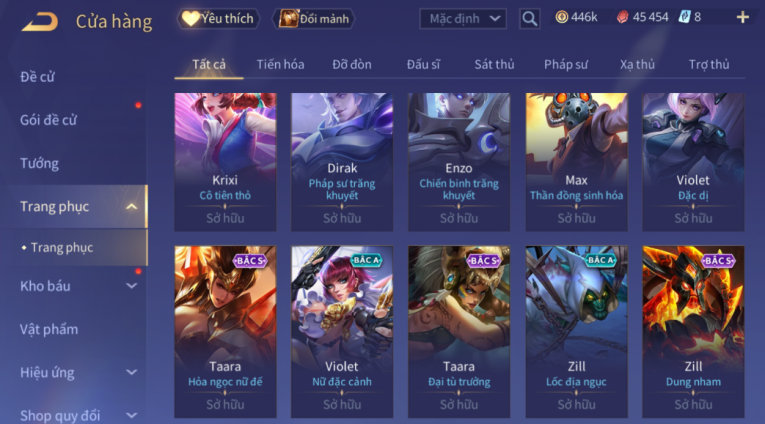765x424 pixels.
Task: Switch to the Pháp sư tab
Action: (x=566, y=64)
